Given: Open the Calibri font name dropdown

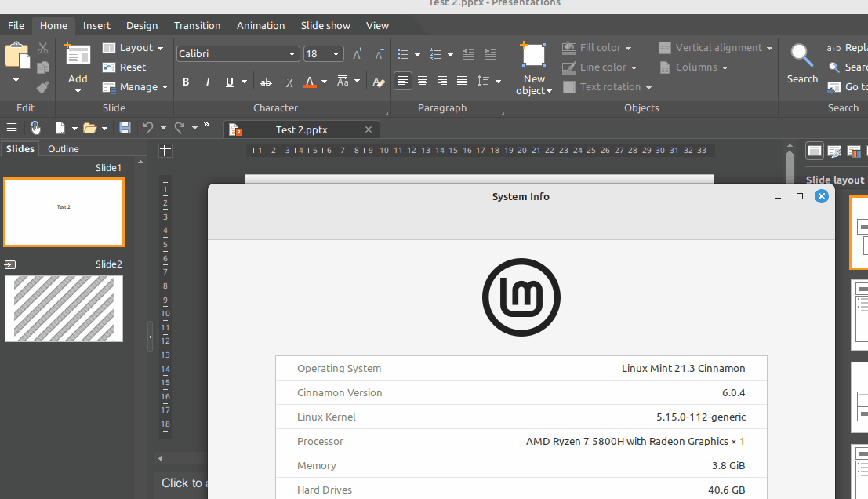Looking at the screenshot, I should (x=293, y=54).
